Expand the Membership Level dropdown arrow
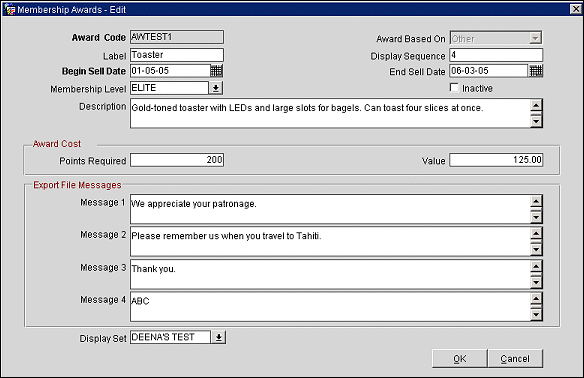The height and width of the screenshot is (378, 584). tap(216, 88)
